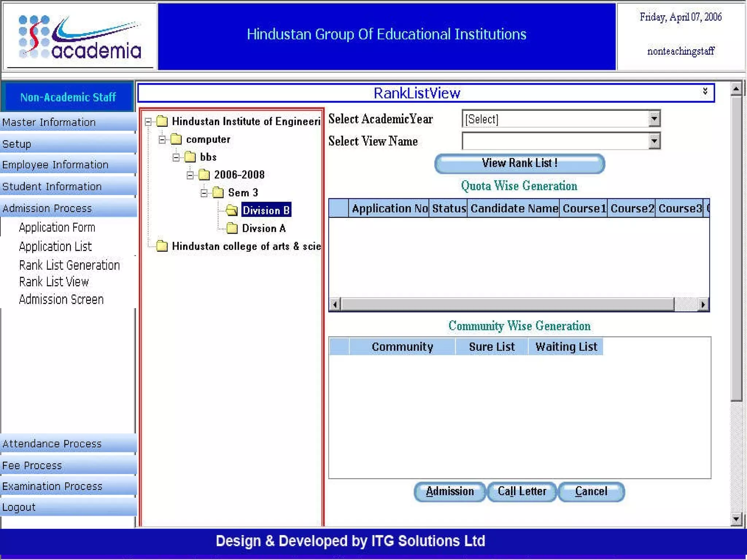Click the academia logo

coord(80,37)
